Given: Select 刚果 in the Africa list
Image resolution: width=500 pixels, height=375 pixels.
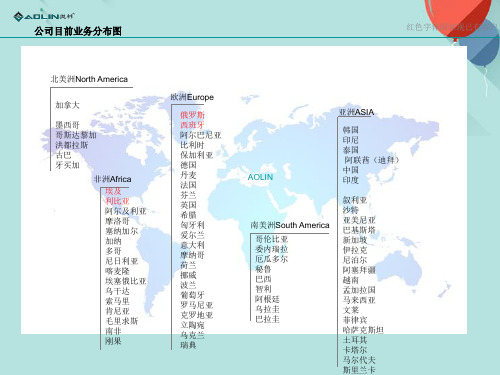Looking at the screenshot, I should pyautogui.click(x=113, y=341).
